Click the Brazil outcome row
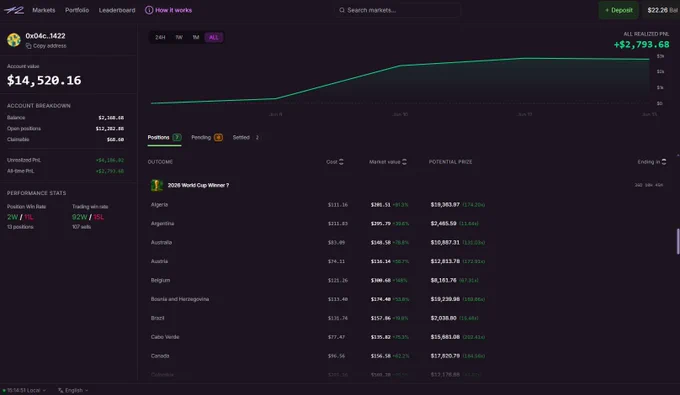Viewport: 680px width, 395px height. tap(408, 318)
